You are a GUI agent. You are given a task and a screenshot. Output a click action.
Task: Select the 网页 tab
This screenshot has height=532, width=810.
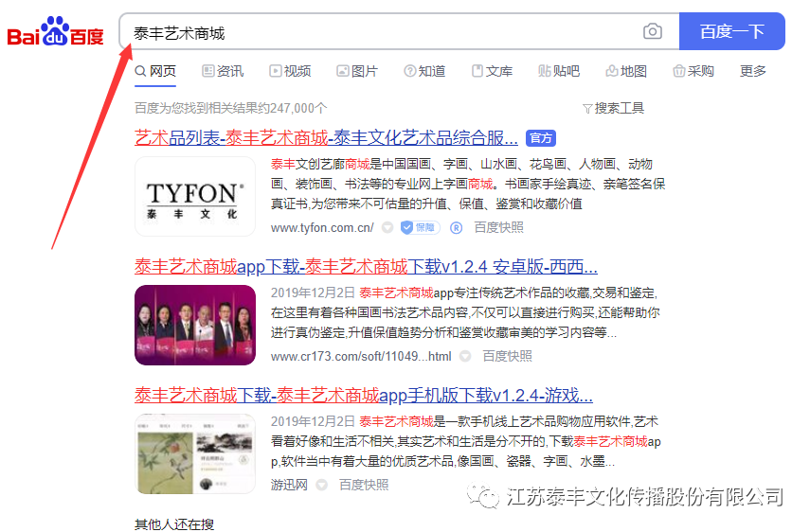tap(155, 71)
